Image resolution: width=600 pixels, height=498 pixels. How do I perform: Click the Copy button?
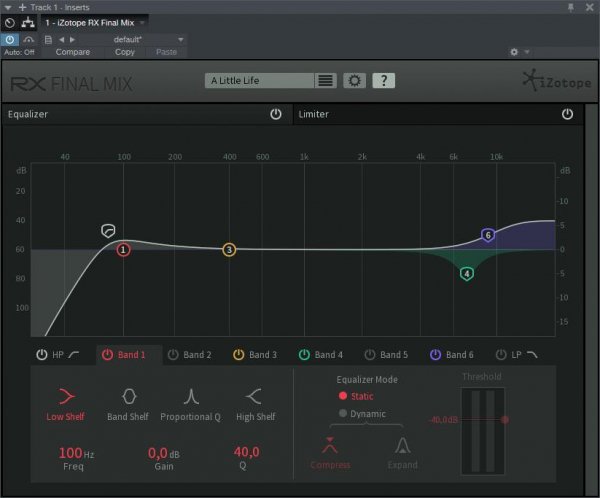point(125,52)
